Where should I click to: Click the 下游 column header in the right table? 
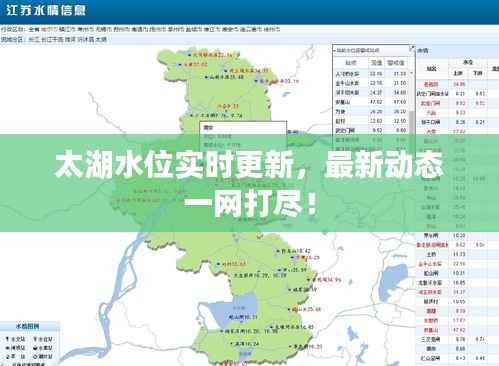478,73
